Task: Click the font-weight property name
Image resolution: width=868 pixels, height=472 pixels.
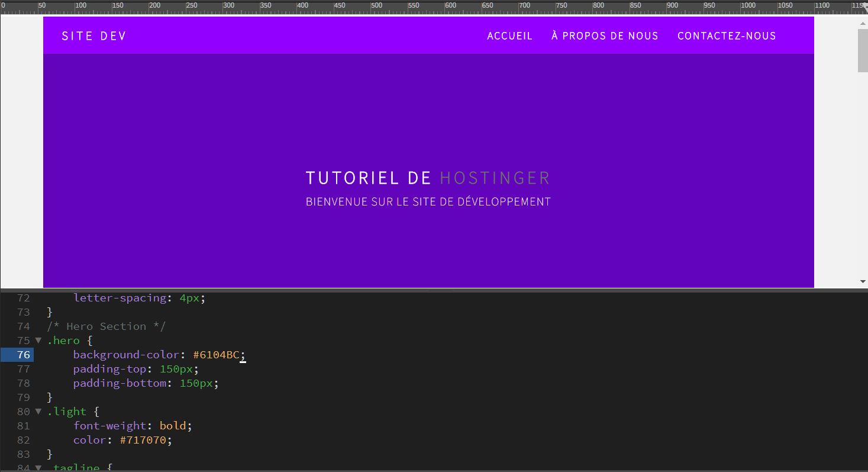Action: click(113, 426)
